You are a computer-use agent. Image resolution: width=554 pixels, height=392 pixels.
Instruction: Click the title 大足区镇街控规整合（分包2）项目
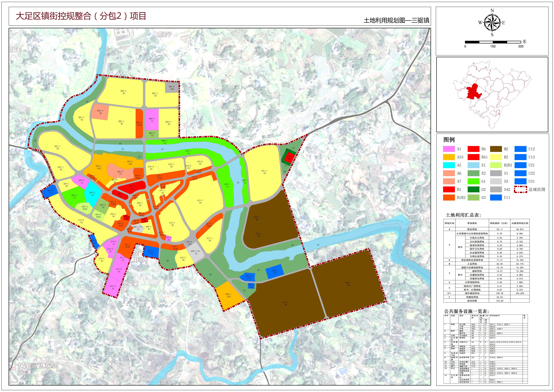click(81, 16)
